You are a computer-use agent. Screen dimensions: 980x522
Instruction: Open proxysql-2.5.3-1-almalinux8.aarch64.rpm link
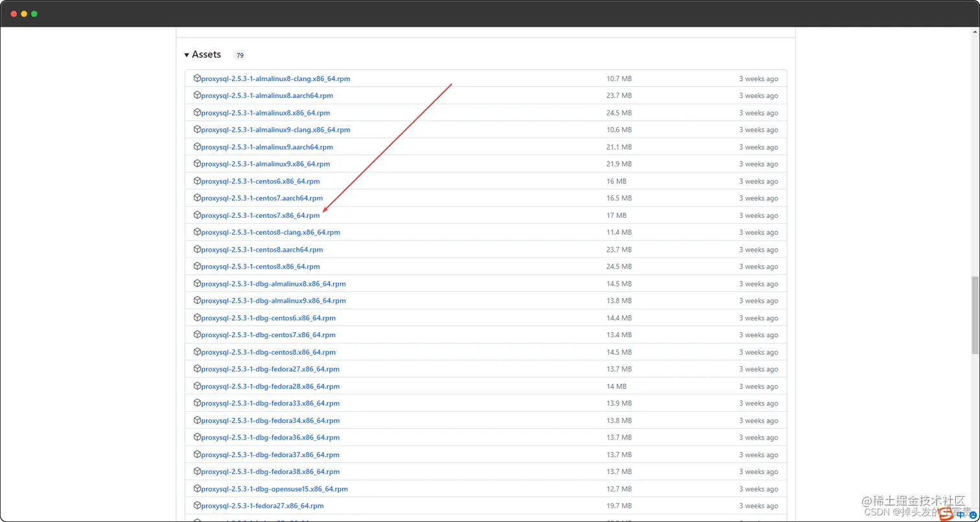click(x=267, y=96)
